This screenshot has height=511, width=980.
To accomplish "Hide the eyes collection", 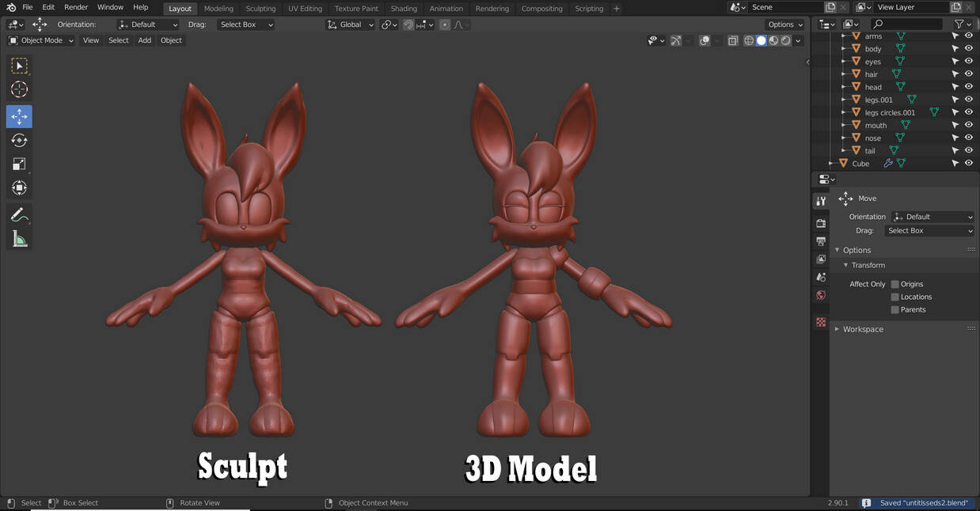I will pyautogui.click(x=968, y=61).
